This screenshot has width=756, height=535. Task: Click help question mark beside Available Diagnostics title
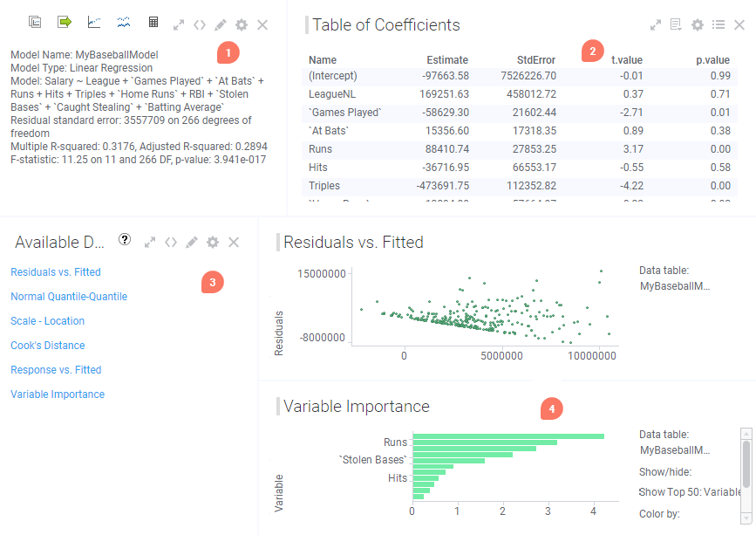(125, 241)
